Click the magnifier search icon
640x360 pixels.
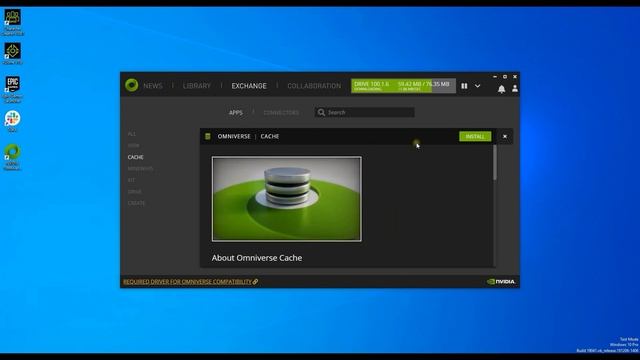[x=321, y=112]
